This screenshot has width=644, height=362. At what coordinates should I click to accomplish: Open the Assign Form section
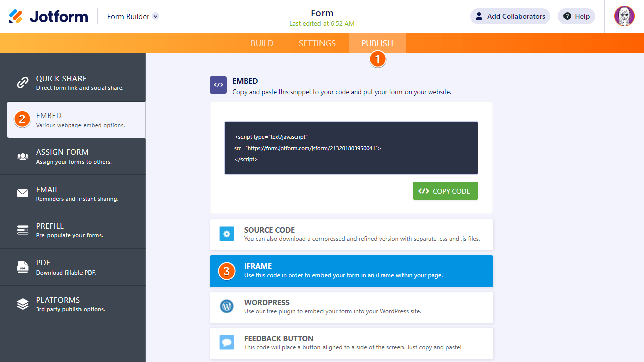point(73,156)
